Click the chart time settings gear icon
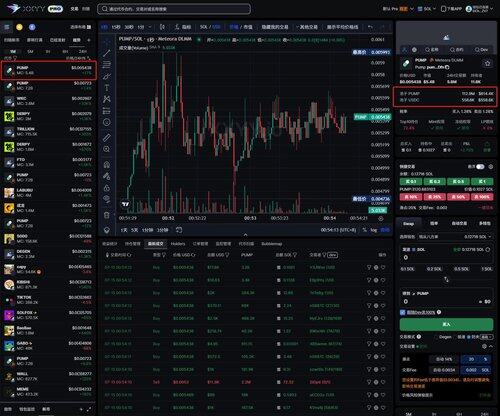 381,218
